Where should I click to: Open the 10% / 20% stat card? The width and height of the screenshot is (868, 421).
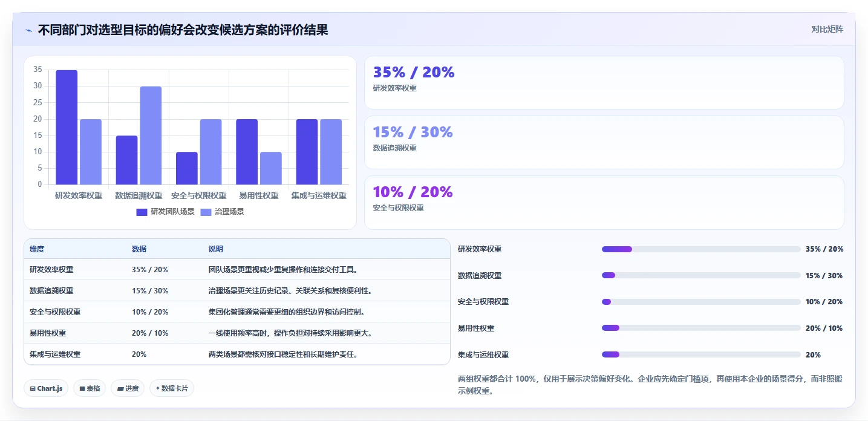coord(604,203)
